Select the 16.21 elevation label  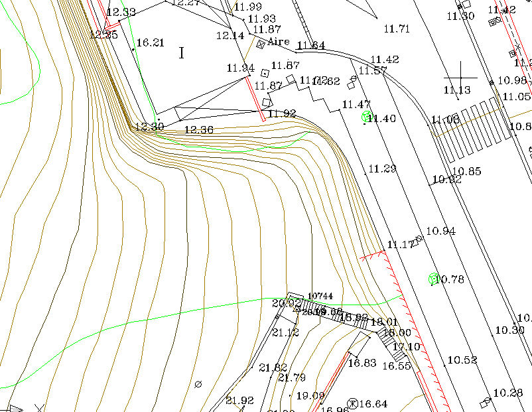(x=150, y=43)
